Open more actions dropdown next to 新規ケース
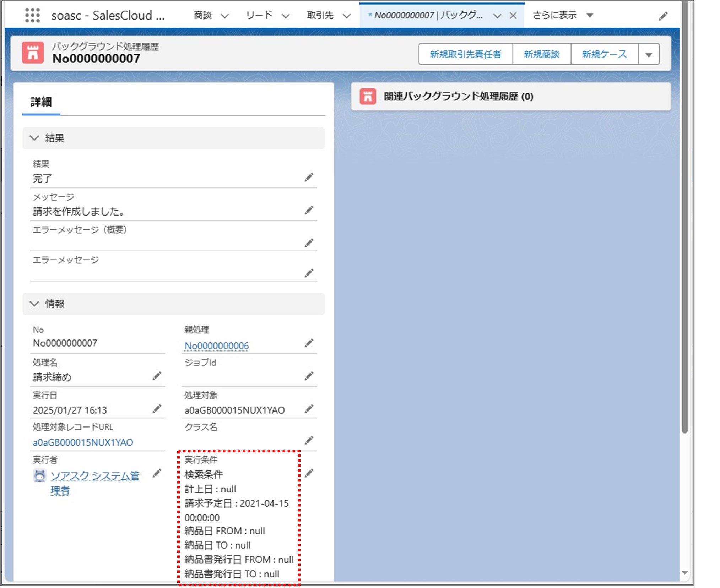 click(649, 54)
